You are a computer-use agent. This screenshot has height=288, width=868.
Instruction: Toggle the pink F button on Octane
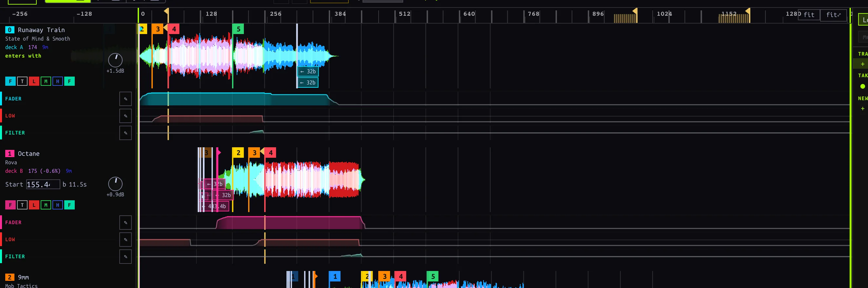pyautogui.click(x=10, y=205)
